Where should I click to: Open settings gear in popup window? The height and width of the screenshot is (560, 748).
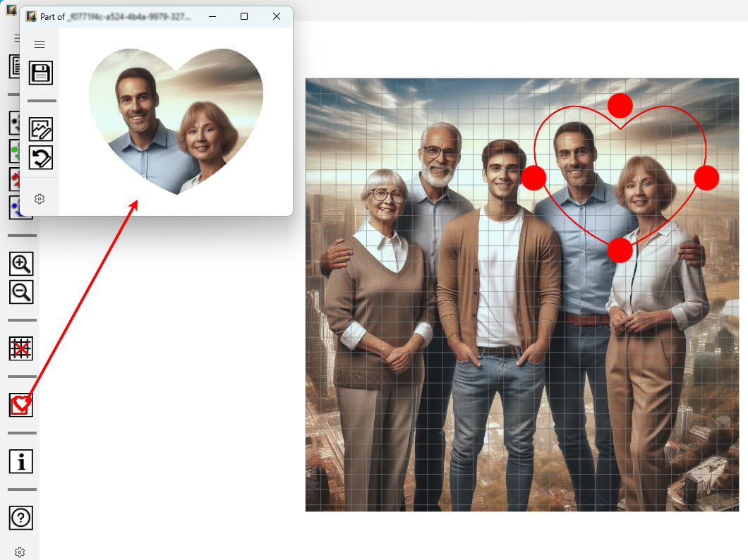pos(40,199)
